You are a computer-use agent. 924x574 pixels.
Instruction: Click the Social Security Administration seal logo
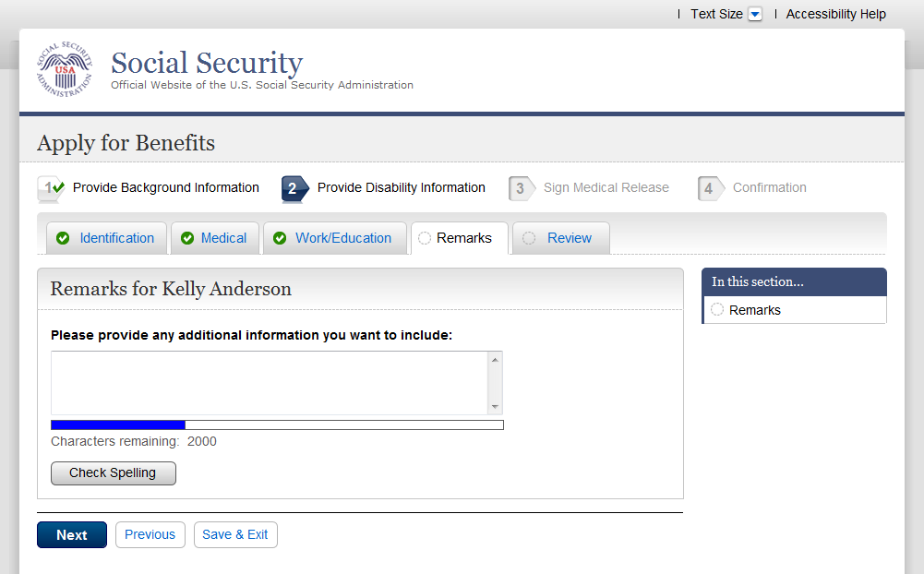(65, 70)
